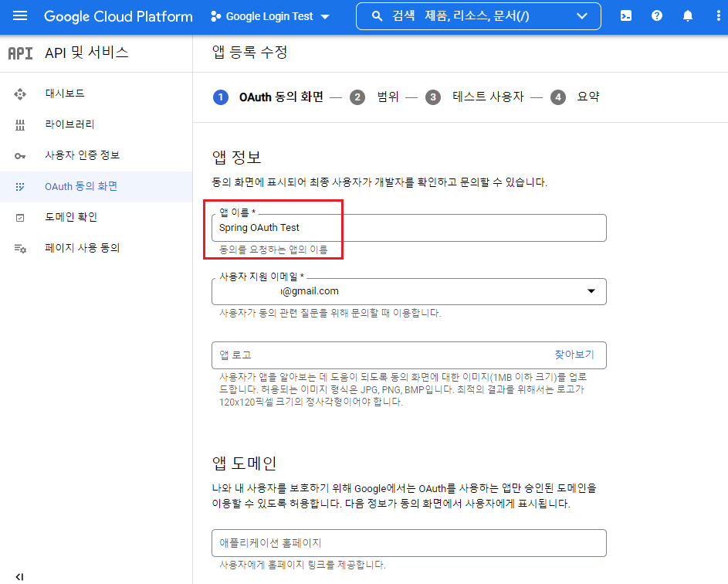Image resolution: width=728 pixels, height=584 pixels.
Task: Go to the 테스트 사용자 step label
Action: 488,97
